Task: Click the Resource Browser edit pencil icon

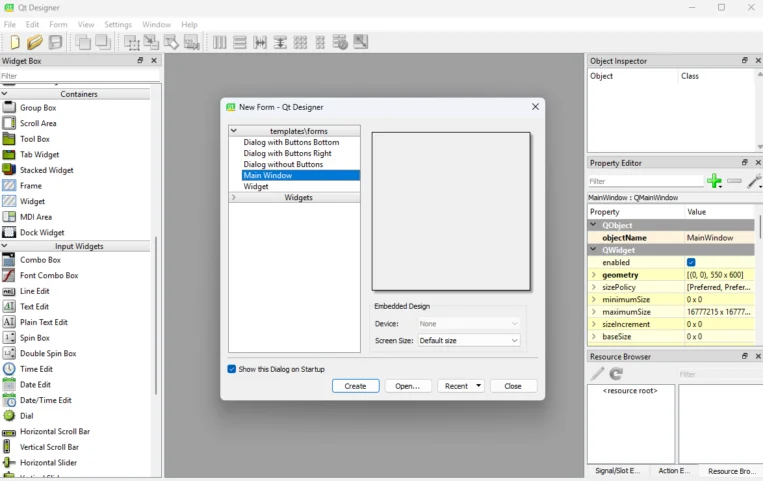Action: (x=597, y=374)
